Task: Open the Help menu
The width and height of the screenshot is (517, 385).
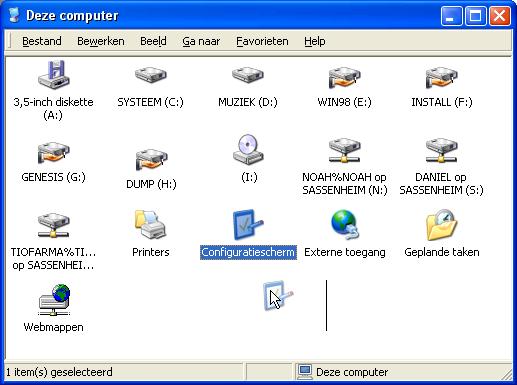Action: point(315,41)
